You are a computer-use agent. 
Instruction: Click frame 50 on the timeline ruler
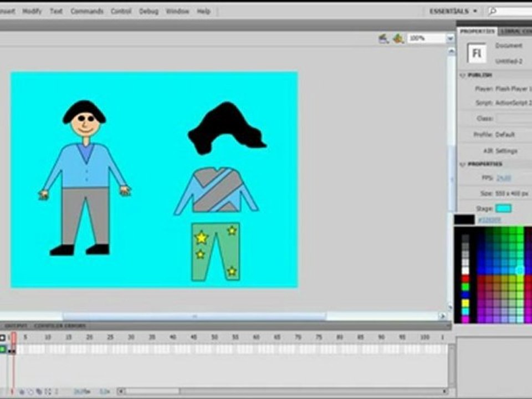coord(214,337)
